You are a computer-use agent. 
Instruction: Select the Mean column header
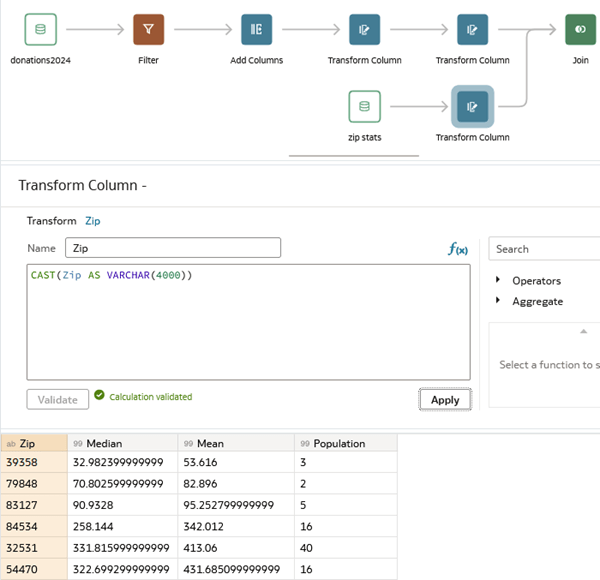pyautogui.click(x=236, y=443)
